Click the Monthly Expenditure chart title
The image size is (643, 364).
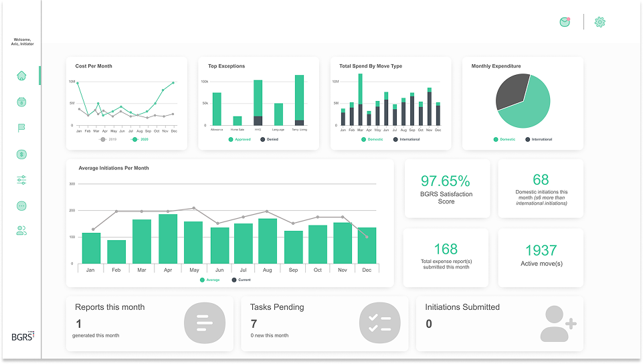pyautogui.click(x=496, y=66)
